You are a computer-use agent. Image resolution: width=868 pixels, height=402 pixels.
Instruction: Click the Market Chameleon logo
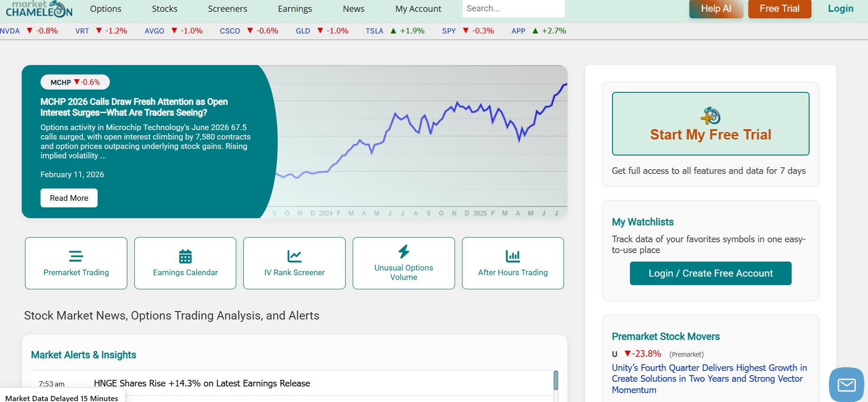(x=39, y=9)
